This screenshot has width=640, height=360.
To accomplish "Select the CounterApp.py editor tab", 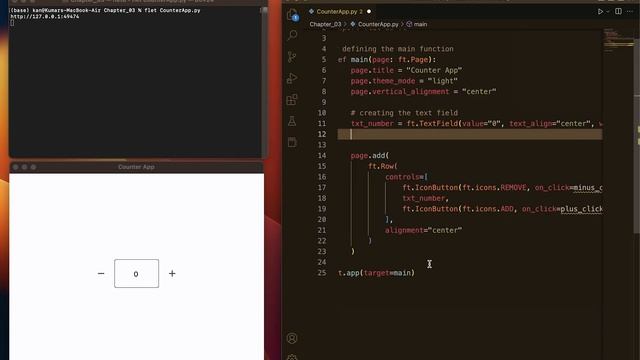I will tap(340, 11).
